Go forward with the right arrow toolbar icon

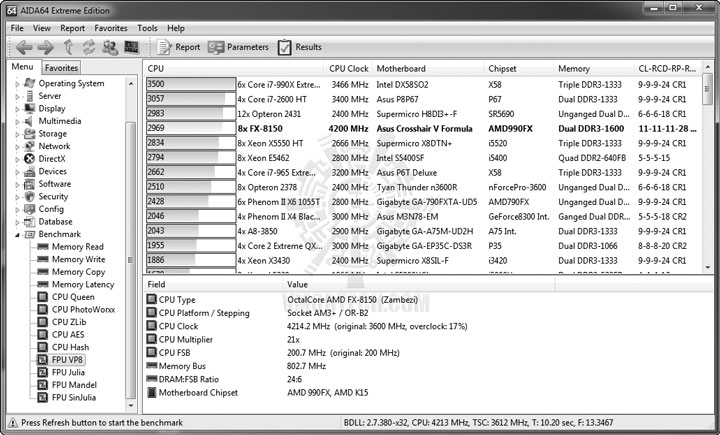[45, 47]
